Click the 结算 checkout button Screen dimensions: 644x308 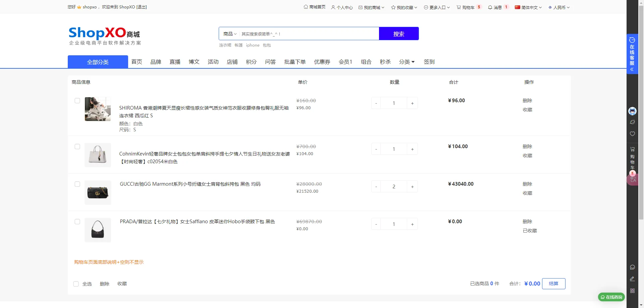pos(553,284)
